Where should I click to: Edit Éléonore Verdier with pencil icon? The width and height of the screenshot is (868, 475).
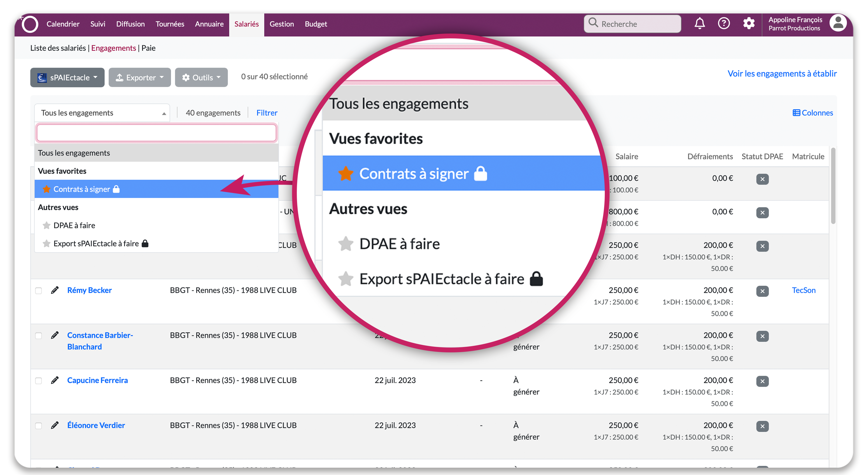tap(55, 425)
